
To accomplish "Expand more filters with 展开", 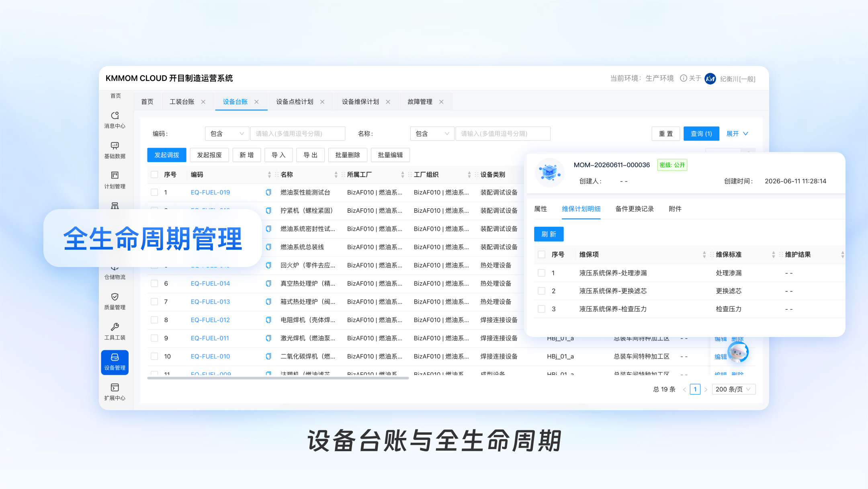I will click(x=737, y=134).
